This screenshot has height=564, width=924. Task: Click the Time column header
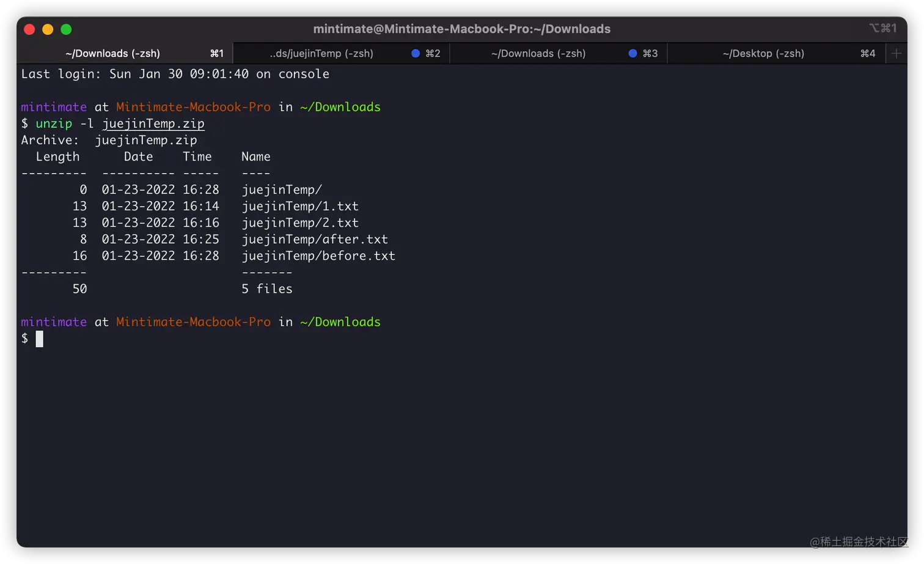[x=197, y=156]
